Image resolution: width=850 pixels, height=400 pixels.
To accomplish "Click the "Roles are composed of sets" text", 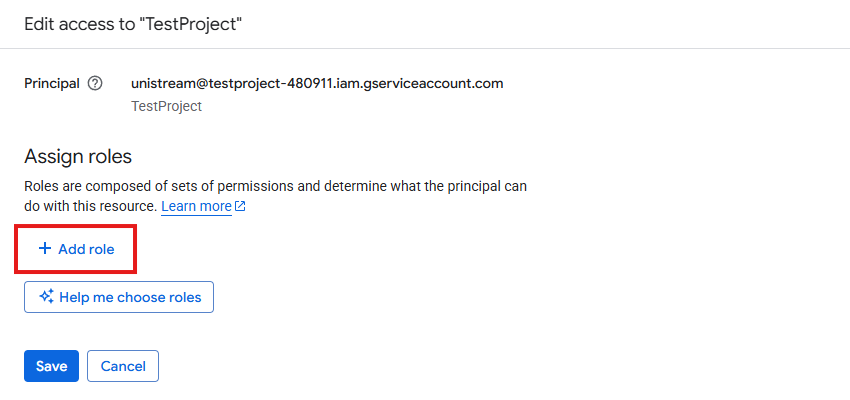I will pos(110,187).
